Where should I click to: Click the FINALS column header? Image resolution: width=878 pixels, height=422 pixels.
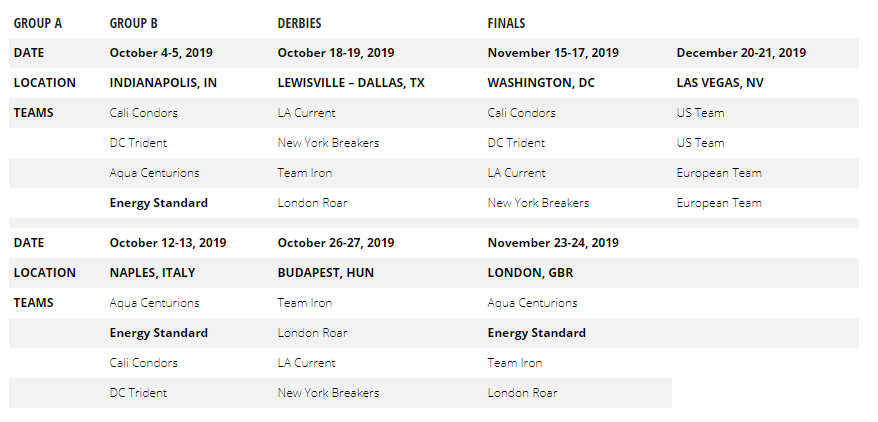[x=506, y=23]
